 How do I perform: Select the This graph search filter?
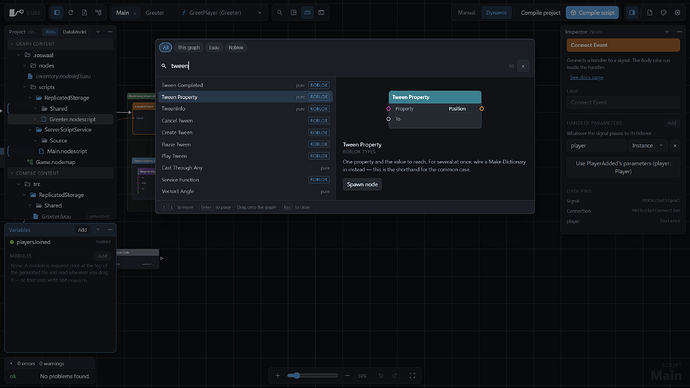click(188, 48)
